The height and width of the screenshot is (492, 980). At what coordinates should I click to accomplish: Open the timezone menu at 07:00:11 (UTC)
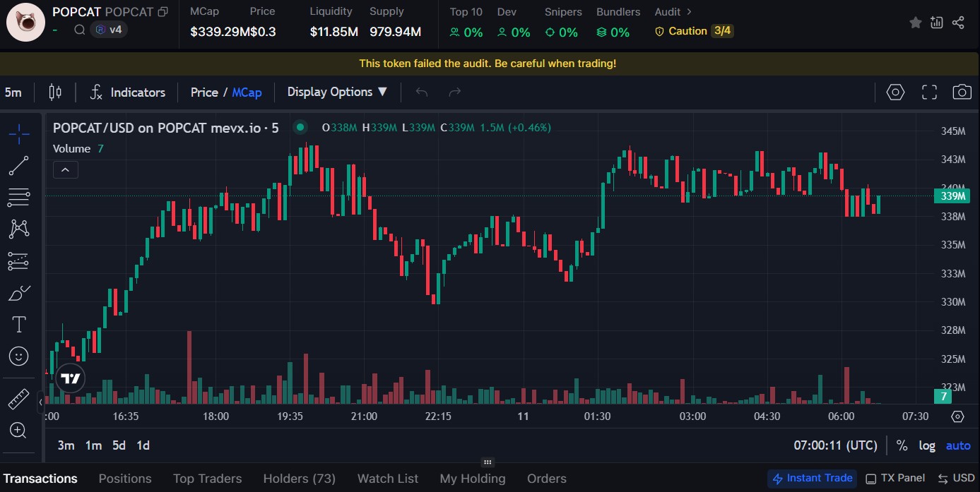pyautogui.click(x=835, y=445)
